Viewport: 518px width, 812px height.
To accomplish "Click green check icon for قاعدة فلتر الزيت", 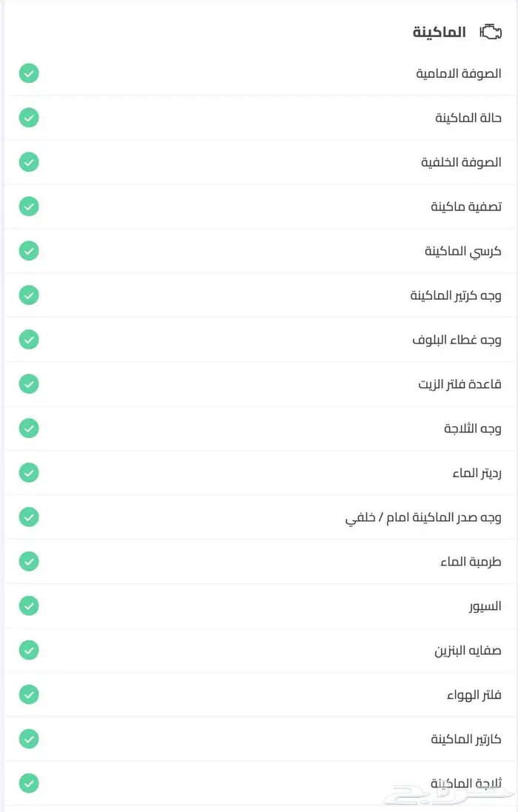I will click(29, 384).
